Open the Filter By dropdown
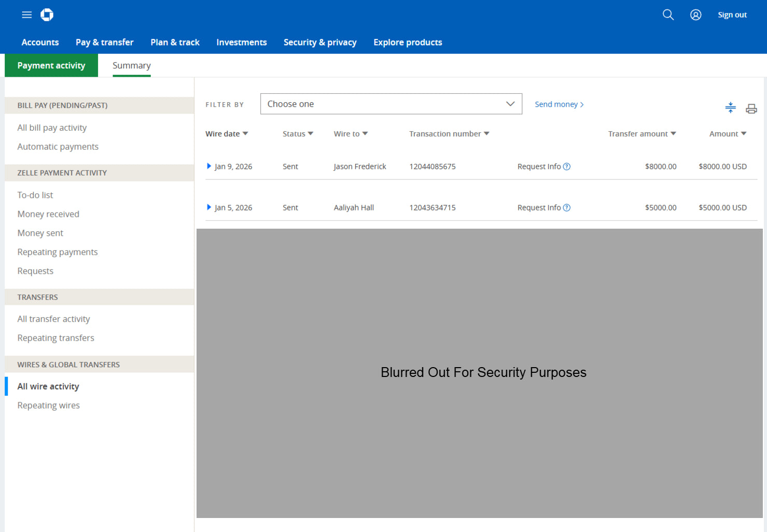 pyautogui.click(x=391, y=104)
